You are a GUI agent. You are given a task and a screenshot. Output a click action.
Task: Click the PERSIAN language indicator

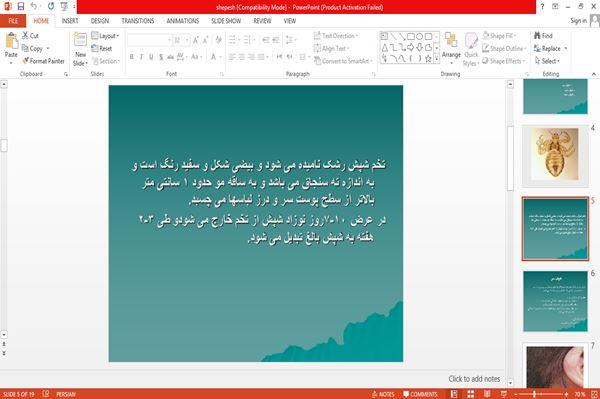(x=66, y=394)
